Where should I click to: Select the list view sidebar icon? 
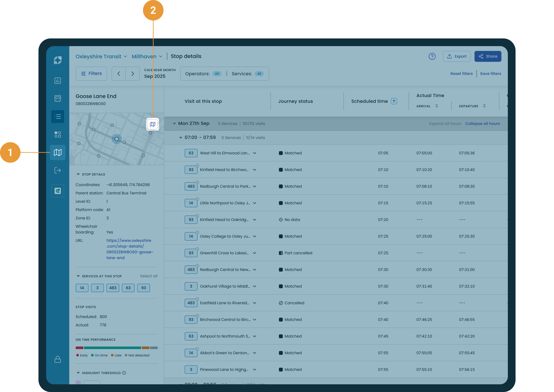point(57,117)
